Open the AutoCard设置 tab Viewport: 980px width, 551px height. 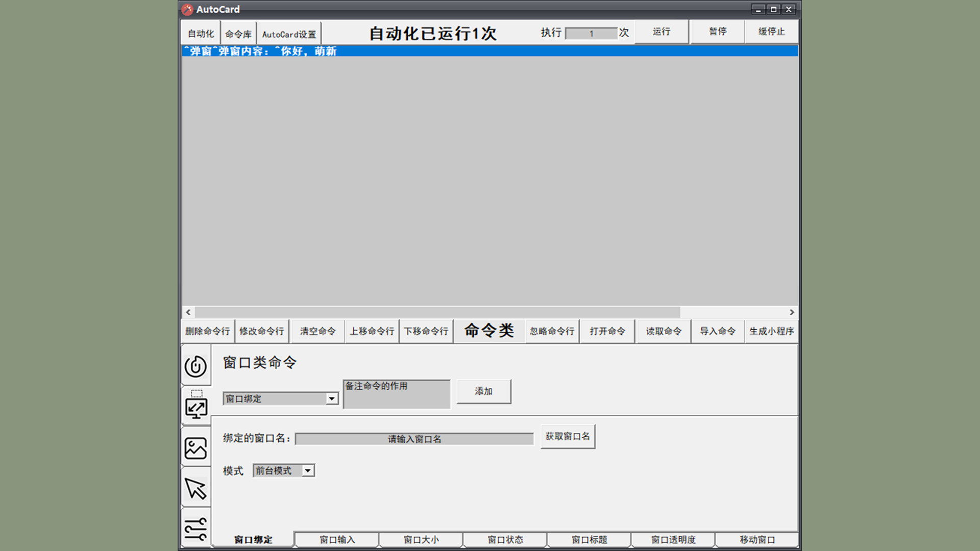(x=289, y=34)
